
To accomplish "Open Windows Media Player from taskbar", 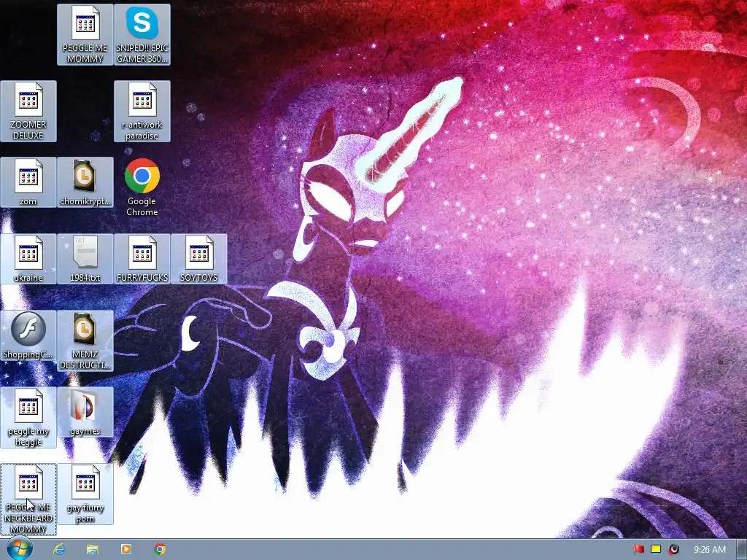I will pos(125,549).
